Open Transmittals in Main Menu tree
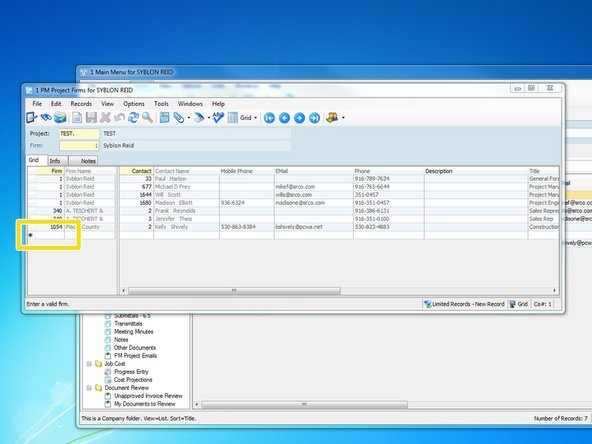The width and height of the screenshot is (592, 444). tap(128, 324)
